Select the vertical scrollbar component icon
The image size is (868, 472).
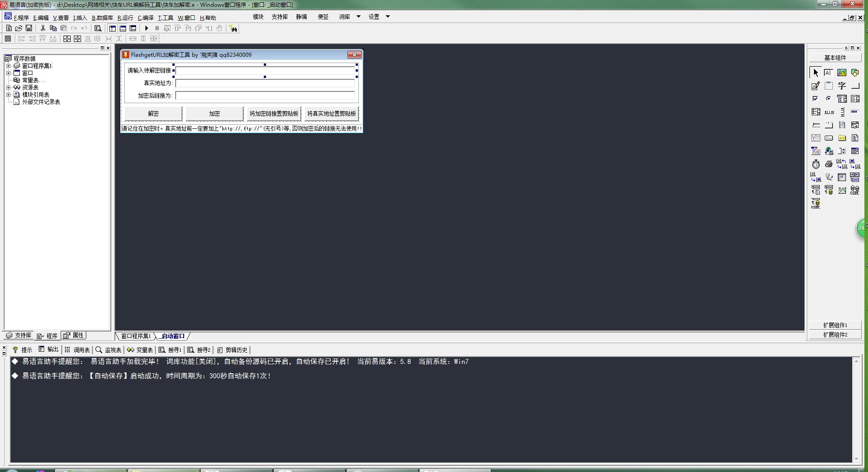click(x=842, y=112)
